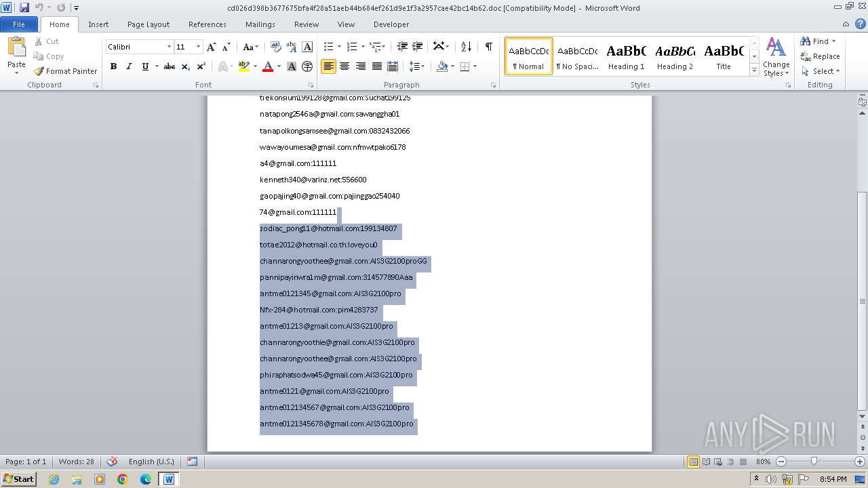Toggle Strikethrough formatting
The height and width of the screenshot is (488, 868).
pyautogui.click(x=170, y=66)
